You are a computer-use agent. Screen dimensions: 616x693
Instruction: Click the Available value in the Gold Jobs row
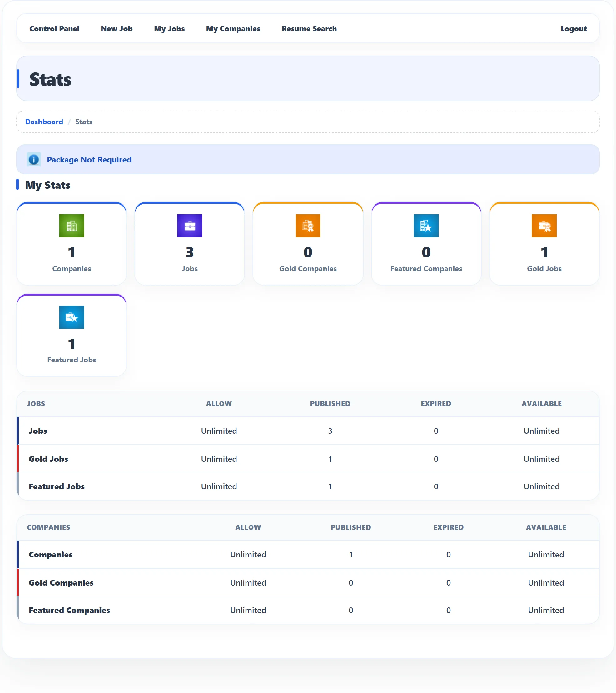click(541, 459)
